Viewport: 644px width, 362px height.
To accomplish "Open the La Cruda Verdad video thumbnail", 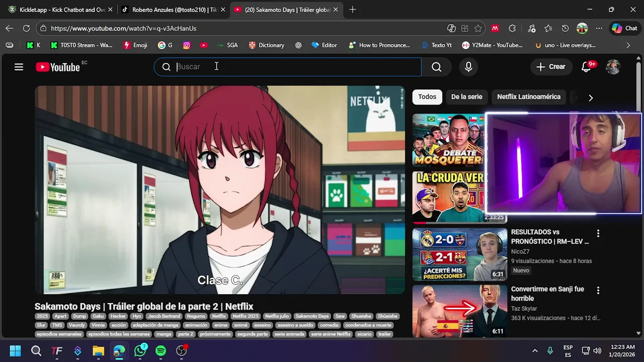I will (x=449, y=197).
